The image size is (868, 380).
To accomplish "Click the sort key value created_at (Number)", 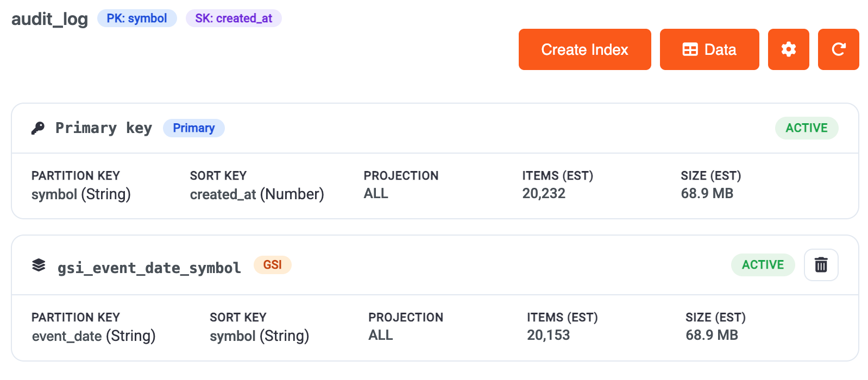I will click(257, 194).
